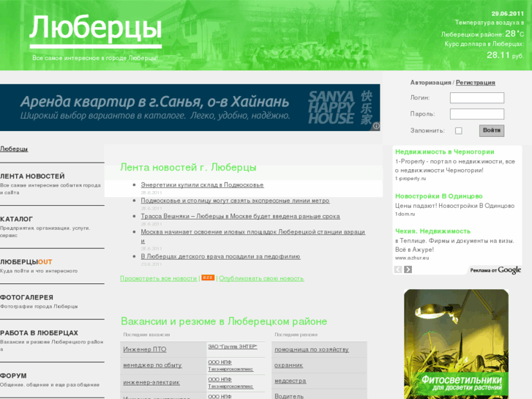This screenshot has width=532, height=399.
Task: Click the Реклама от Google label
Action: coord(495,270)
